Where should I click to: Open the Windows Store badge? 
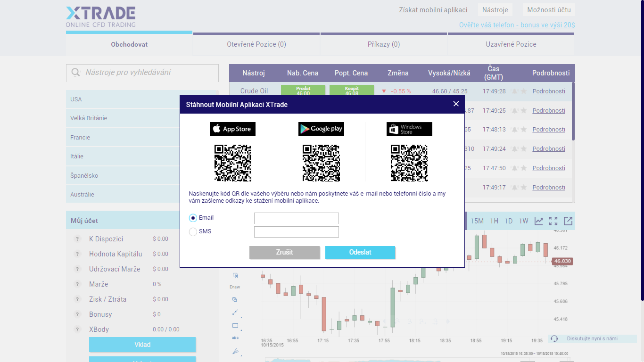click(x=409, y=129)
